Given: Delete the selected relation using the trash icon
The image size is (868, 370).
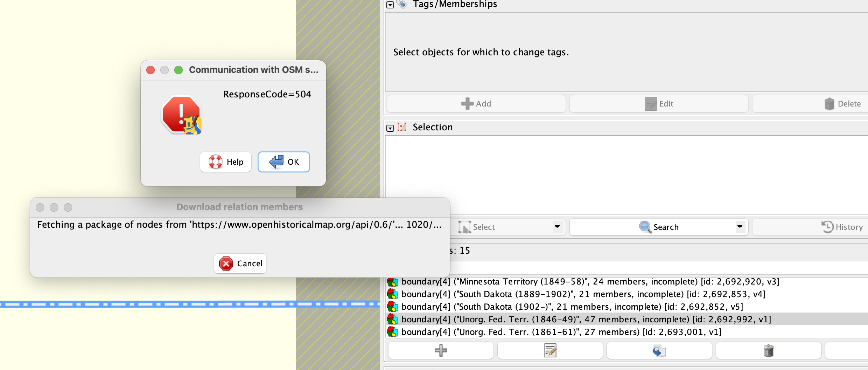Looking at the screenshot, I should (768, 350).
